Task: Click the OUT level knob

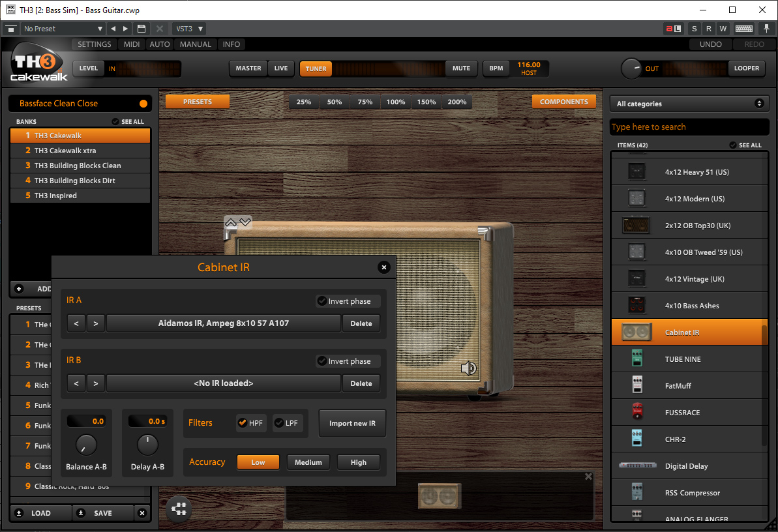Action: [x=632, y=68]
